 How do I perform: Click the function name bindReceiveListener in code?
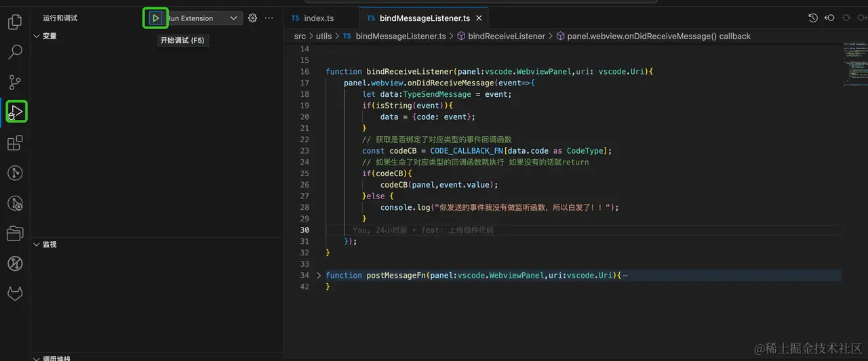point(410,72)
